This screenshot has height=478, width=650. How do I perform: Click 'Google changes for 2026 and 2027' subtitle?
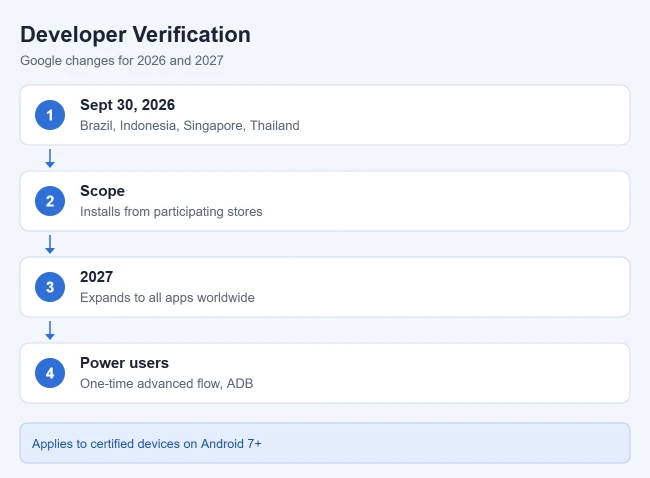click(x=122, y=61)
